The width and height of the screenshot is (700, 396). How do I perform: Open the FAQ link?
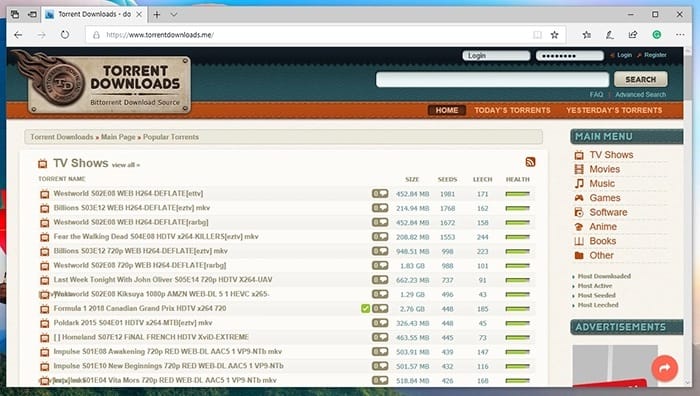click(x=596, y=95)
